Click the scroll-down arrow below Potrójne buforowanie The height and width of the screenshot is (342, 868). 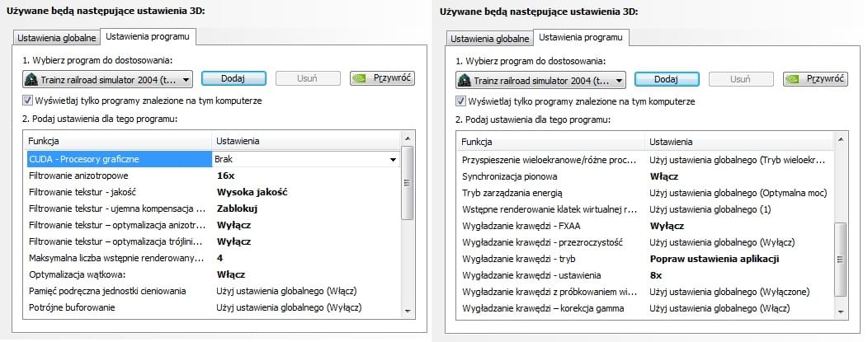407,310
